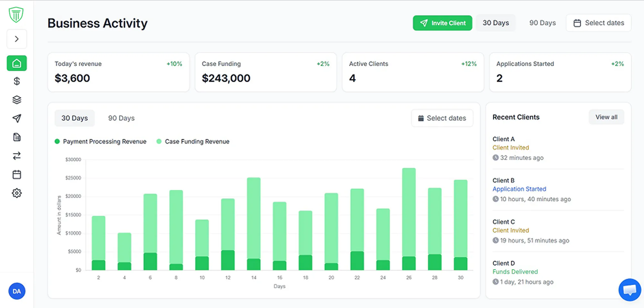This screenshot has height=308, width=644.
Task: Click the DA user avatar
Action: pos(17,291)
